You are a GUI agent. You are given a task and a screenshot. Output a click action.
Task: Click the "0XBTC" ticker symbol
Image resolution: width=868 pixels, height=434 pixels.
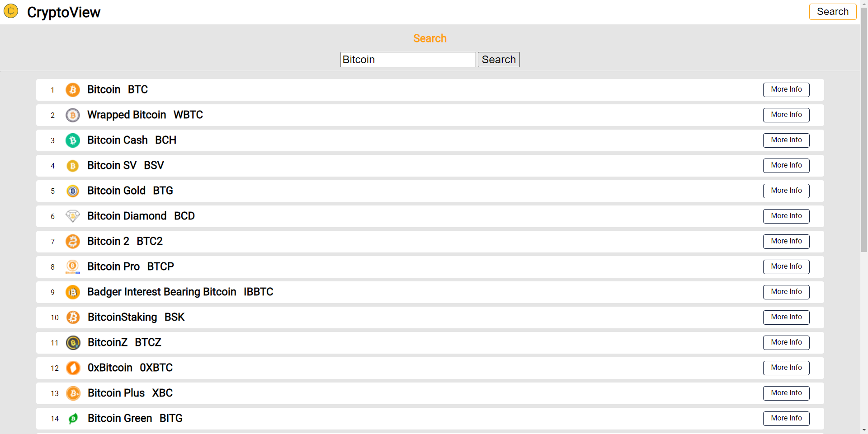156,368
